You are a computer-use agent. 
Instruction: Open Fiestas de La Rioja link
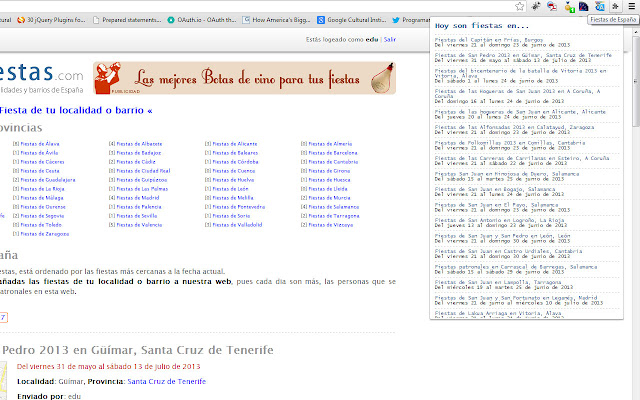(x=42, y=189)
